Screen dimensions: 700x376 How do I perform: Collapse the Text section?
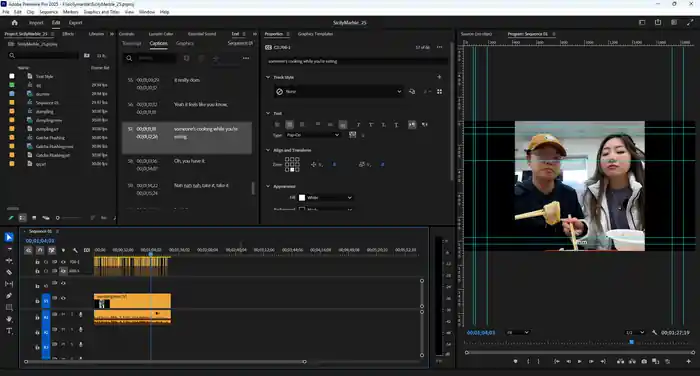pos(268,113)
